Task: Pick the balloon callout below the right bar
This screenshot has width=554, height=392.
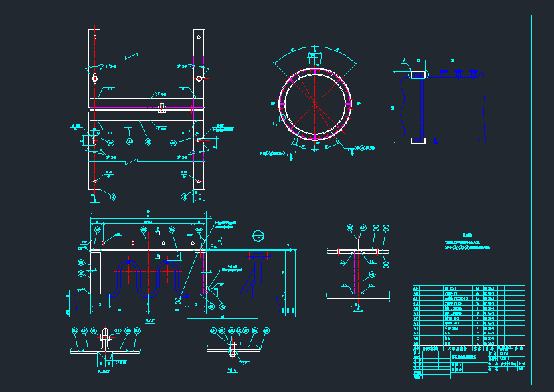Action: point(184,197)
